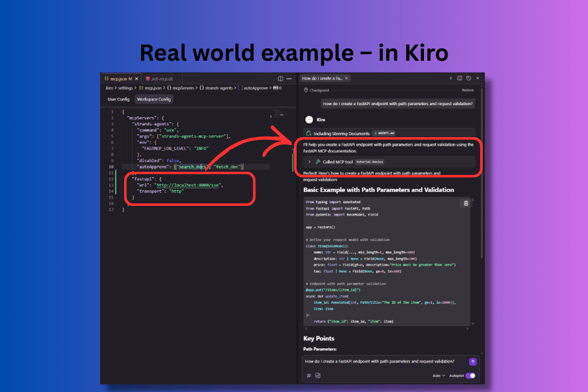Open the Auto model dropdown
Screen dimensions: 588x392
click(x=438, y=376)
